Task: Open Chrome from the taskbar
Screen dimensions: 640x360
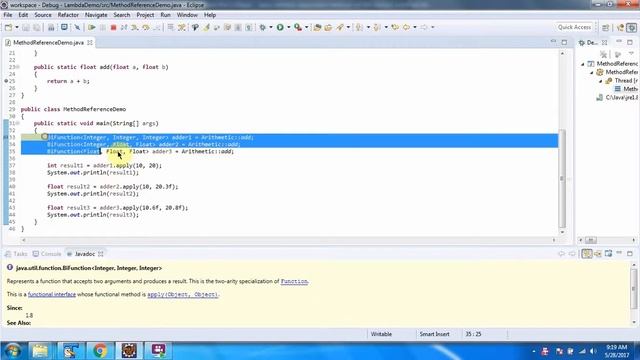Action: 99,351
